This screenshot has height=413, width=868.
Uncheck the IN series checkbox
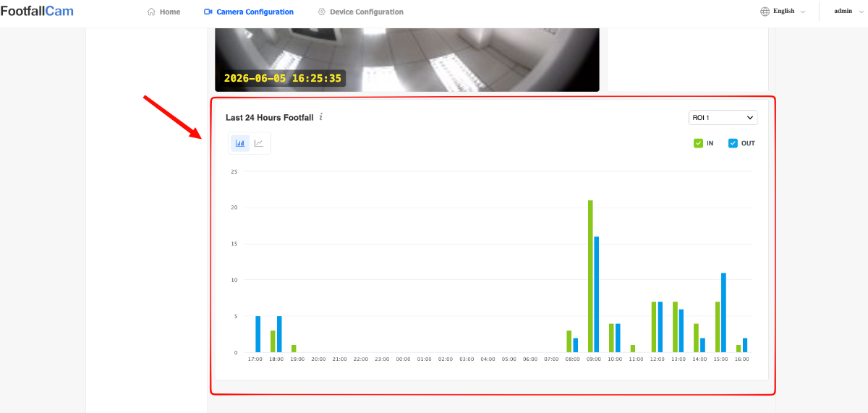tap(698, 143)
